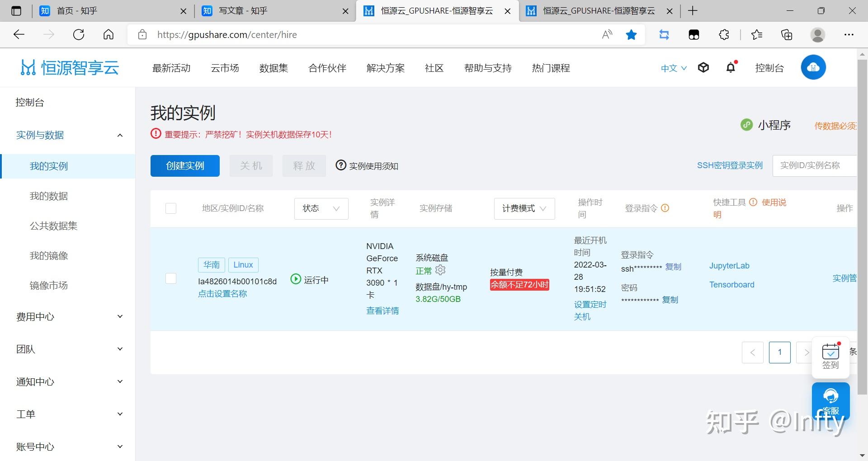Image resolution: width=868 pixels, height=461 pixels.
Task: Click the tab actions icon in title bar
Action: point(16,11)
